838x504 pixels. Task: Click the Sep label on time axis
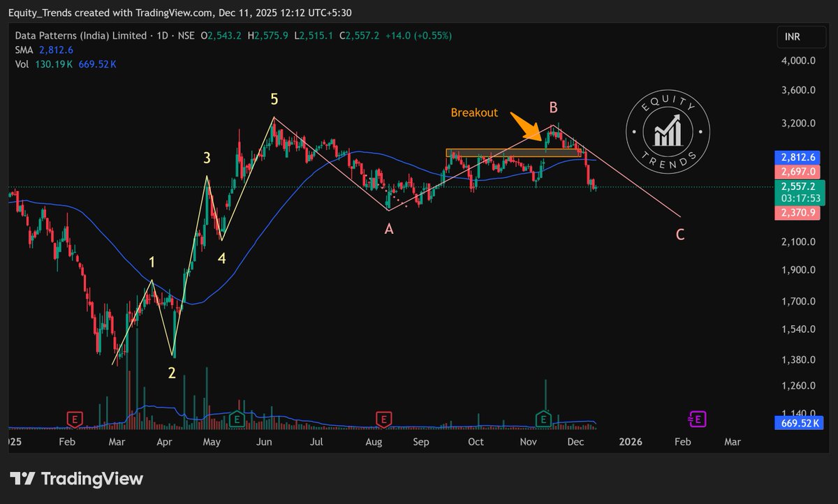[x=420, y=442]
